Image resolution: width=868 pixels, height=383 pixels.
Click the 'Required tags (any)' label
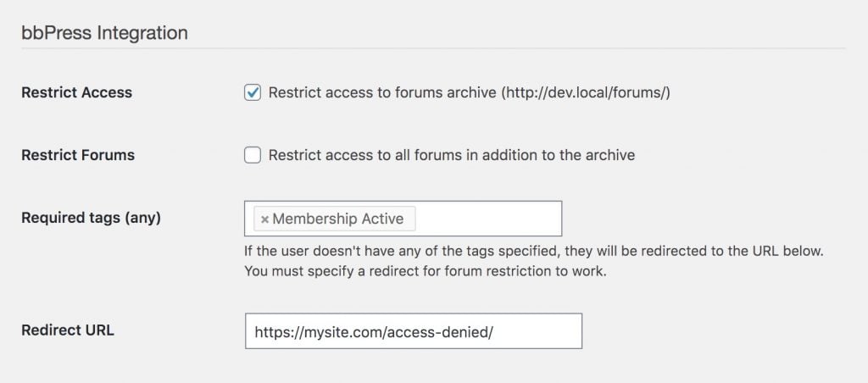coord(91,218)
